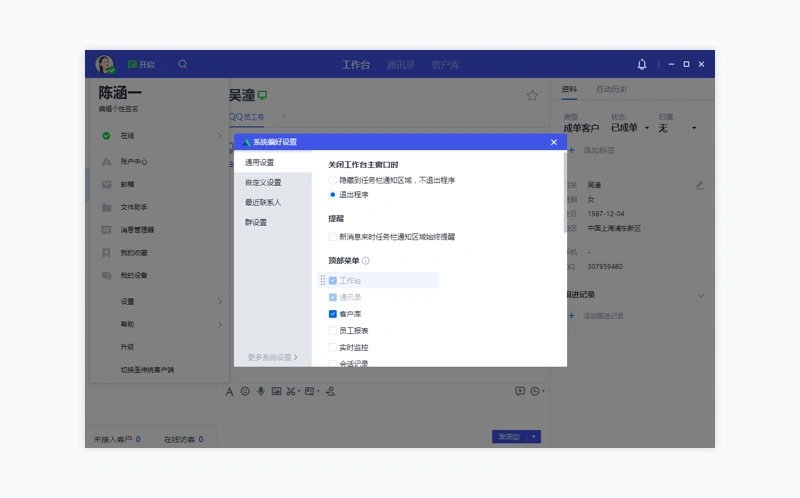Click the info icon next to 顶部菜单

click(x=365, y=261)
